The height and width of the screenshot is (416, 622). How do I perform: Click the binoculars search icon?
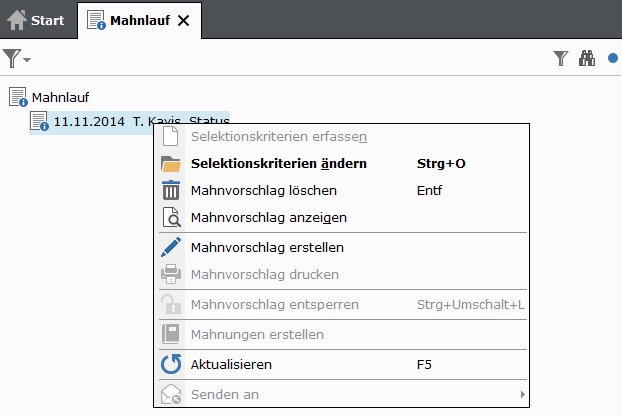click(587, 59)
